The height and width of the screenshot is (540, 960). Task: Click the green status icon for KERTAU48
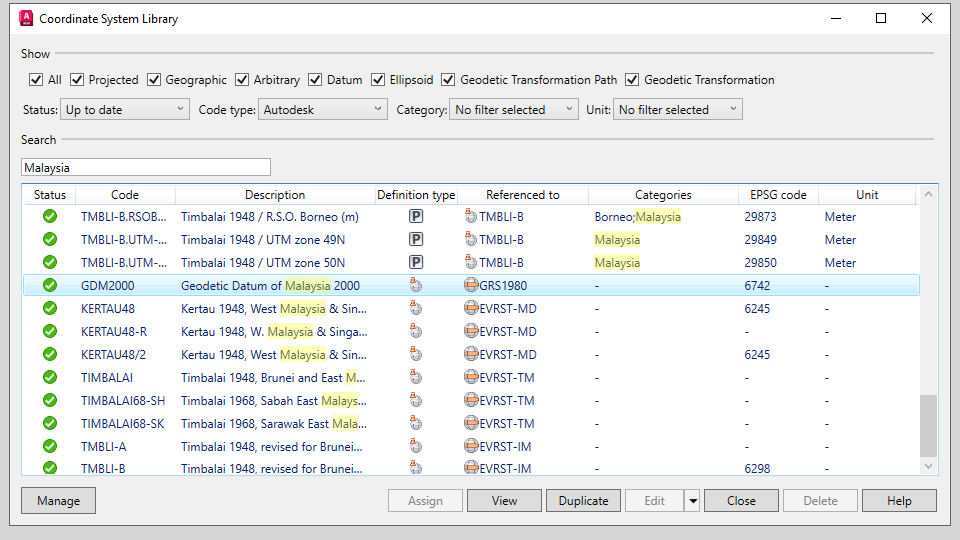point(50,309)
